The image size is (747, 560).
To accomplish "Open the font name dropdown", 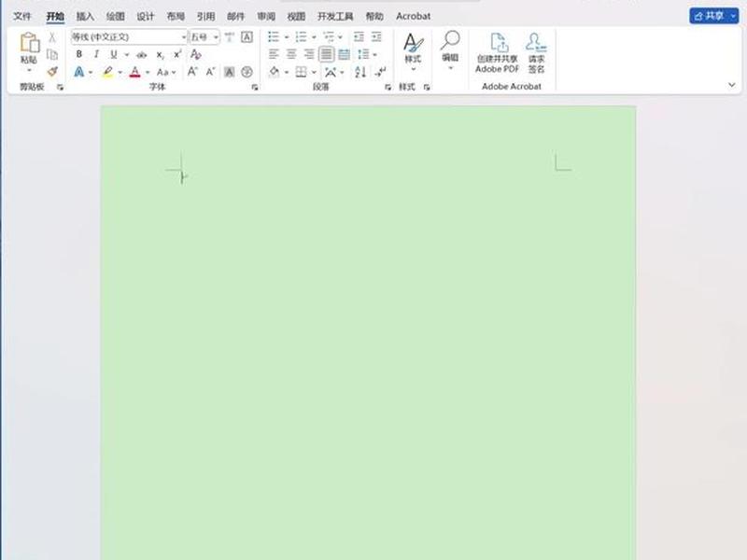I will [184, 37].
